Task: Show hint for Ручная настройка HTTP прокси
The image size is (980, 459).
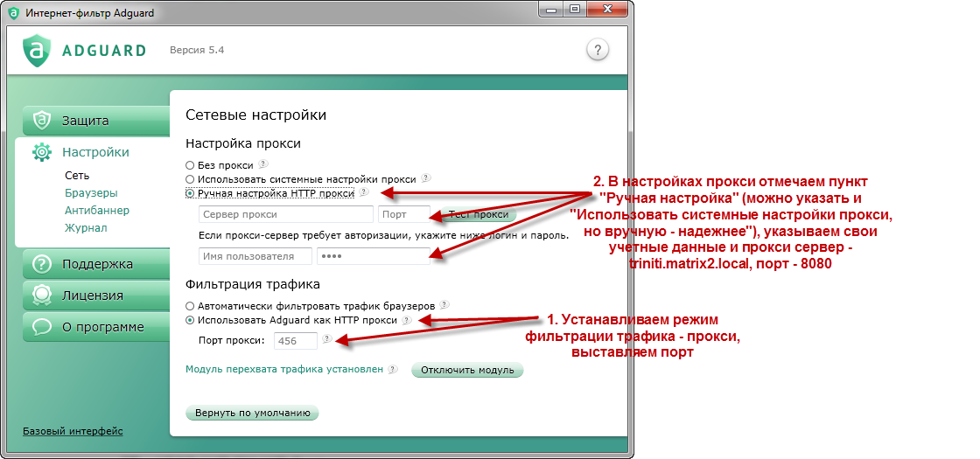Action: pos(364,192)
